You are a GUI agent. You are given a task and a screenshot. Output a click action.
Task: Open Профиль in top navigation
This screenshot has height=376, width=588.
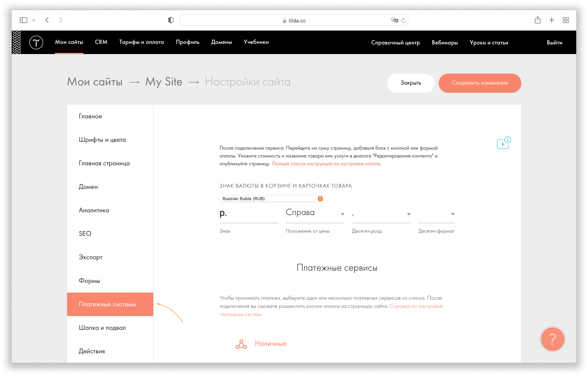pyautogui.click(x=187, y=42)
